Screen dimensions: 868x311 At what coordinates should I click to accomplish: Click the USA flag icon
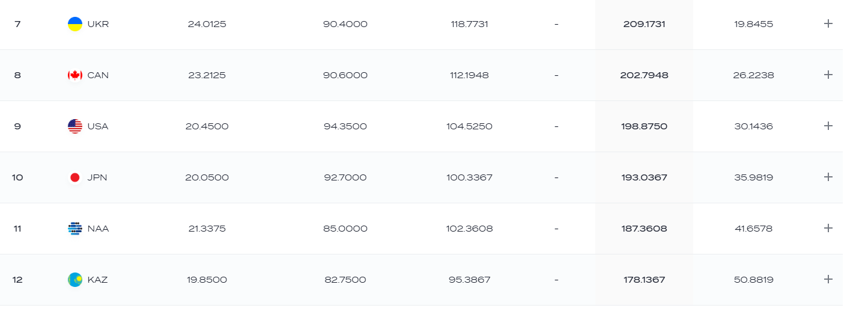coord(75,126)
